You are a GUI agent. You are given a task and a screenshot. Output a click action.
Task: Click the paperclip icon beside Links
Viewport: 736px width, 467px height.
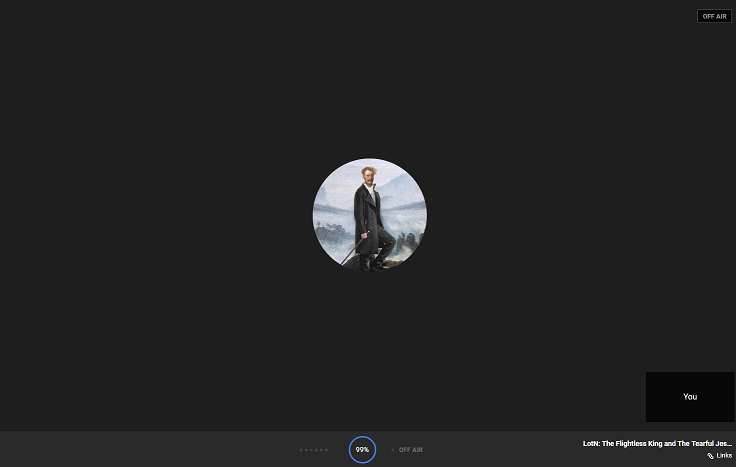[710, 456]
